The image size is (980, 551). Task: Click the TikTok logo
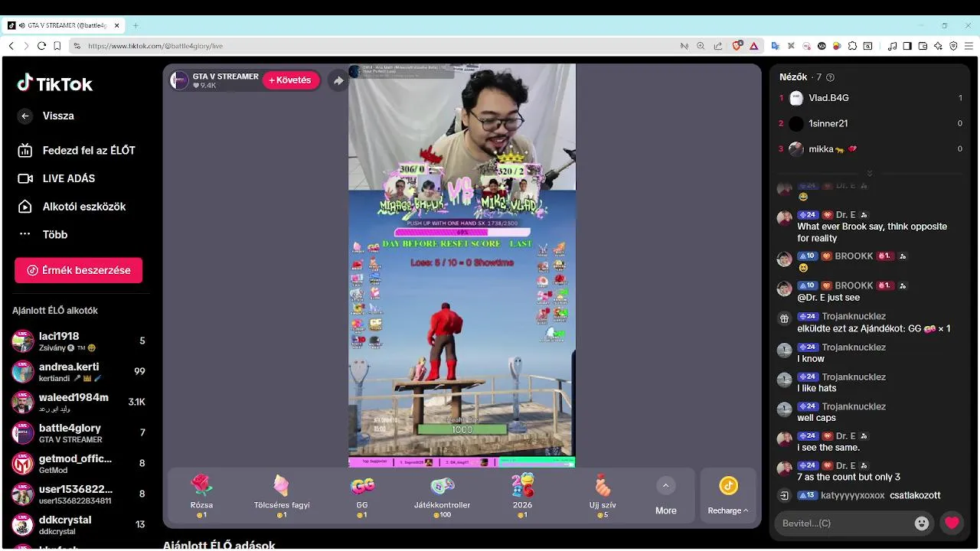[55, 83]
